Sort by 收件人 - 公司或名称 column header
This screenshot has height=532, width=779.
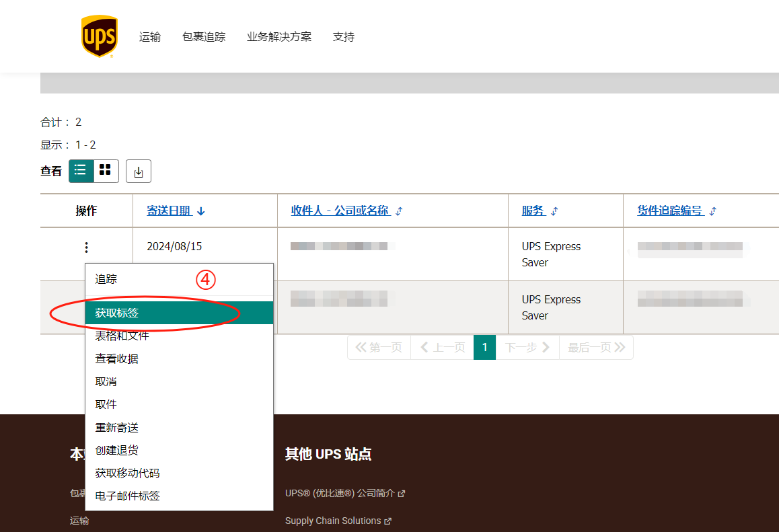(x=340, y=211)
